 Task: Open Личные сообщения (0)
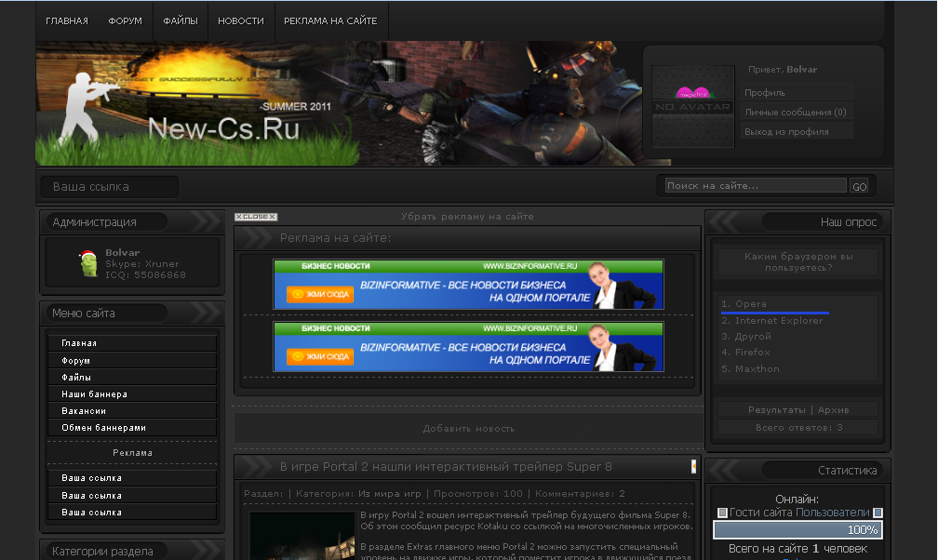pos(797,112)
